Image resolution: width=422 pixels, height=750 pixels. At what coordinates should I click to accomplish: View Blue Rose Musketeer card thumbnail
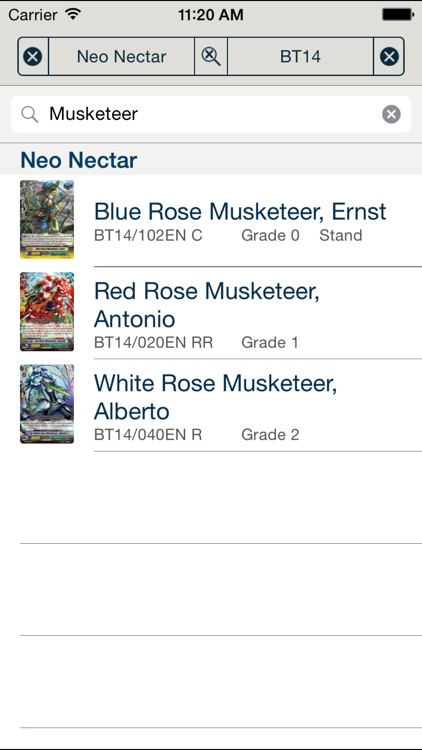[47, 220]
